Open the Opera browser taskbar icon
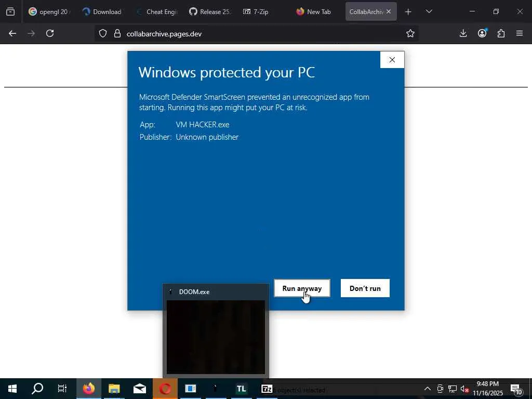Viewport: 532px width, 399px height. (x=165, y=389)
